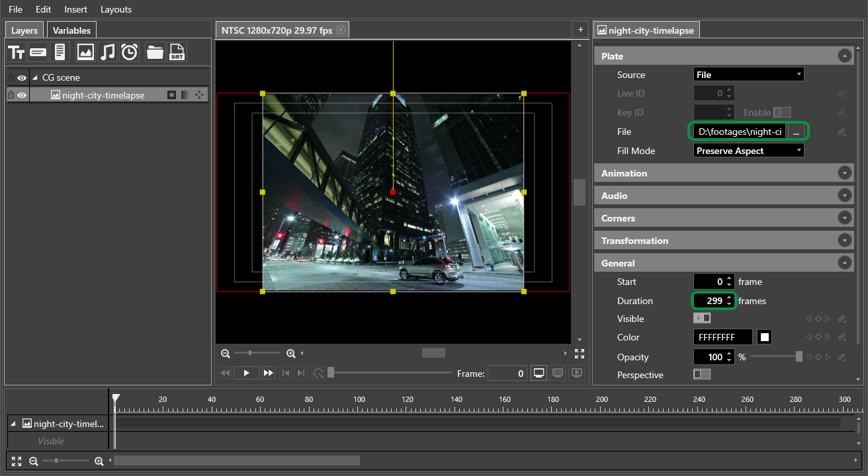The image size is (868, 476).
Task: Zoom out the timeline with the minus magnifier
Action: click(34, 461)
